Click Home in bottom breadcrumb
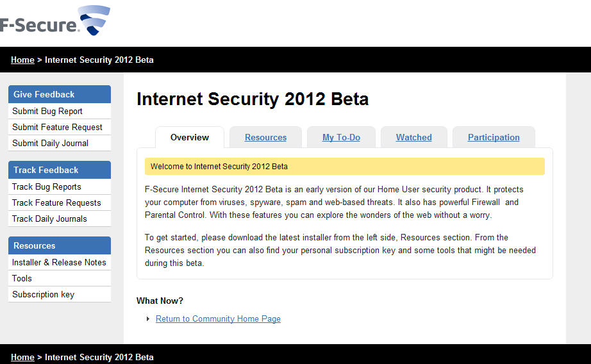This screenshot has height=364, width=591. pyautogui.click(x=22, y=357)
